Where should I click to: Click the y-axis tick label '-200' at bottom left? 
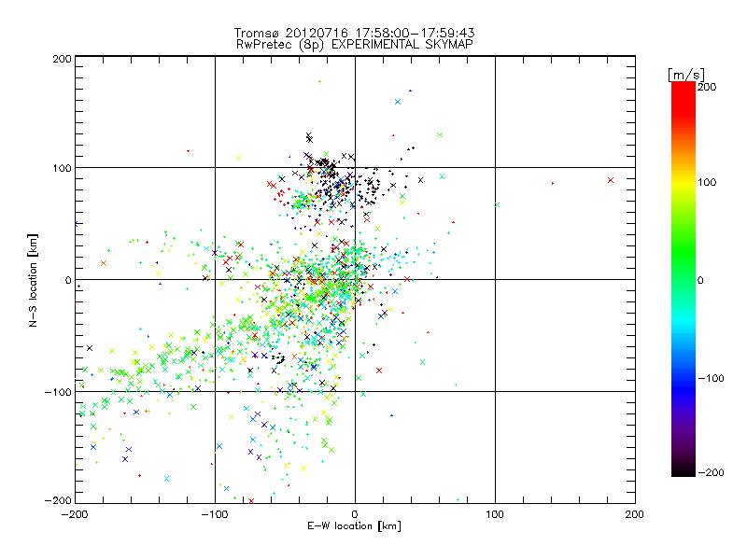coord(58,500)
